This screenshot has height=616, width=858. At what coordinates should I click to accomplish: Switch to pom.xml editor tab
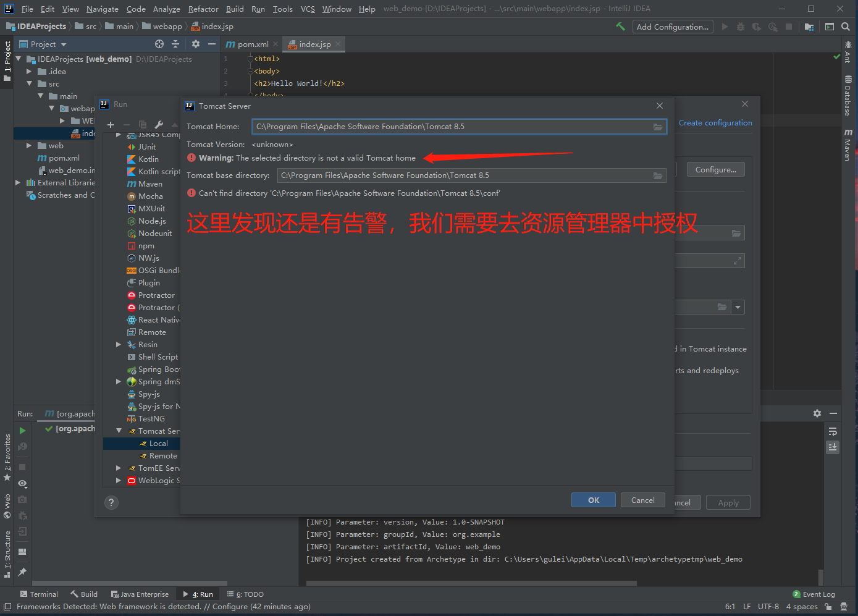pos(253,44)
